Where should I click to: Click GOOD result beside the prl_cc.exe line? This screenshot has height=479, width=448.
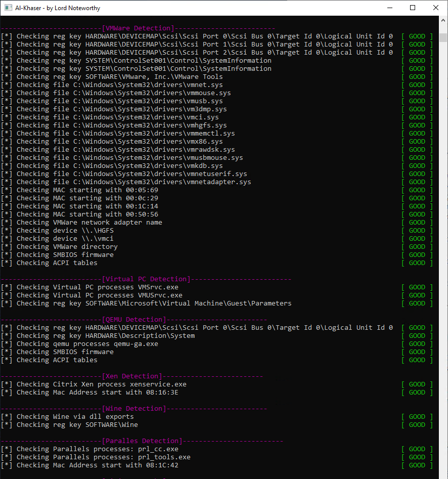(417, 449)
